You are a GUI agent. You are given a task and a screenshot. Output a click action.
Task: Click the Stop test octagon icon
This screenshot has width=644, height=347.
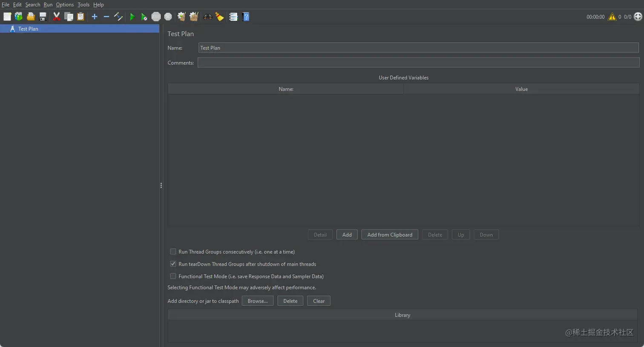tap(156, 17)
